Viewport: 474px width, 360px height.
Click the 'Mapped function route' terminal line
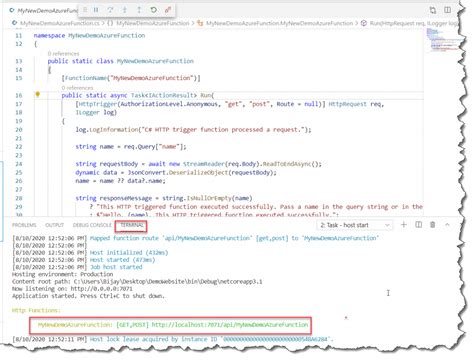tap(196, 238)
